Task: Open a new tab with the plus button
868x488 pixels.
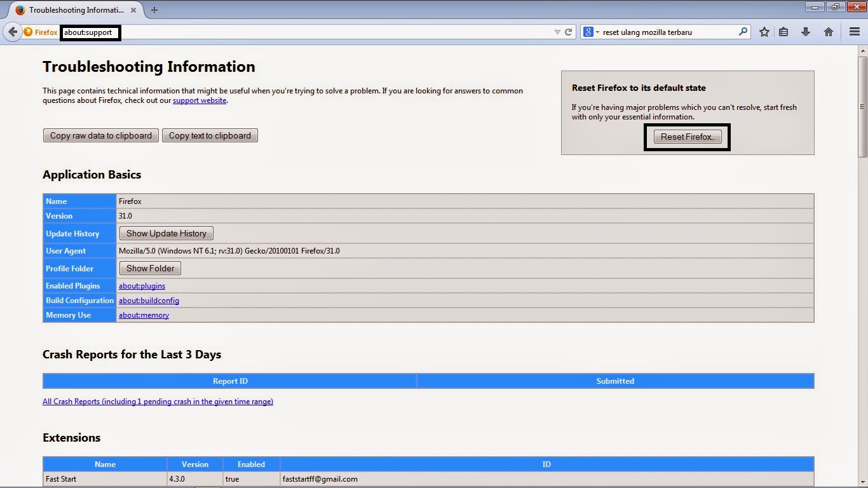Action: coord(154,10)
